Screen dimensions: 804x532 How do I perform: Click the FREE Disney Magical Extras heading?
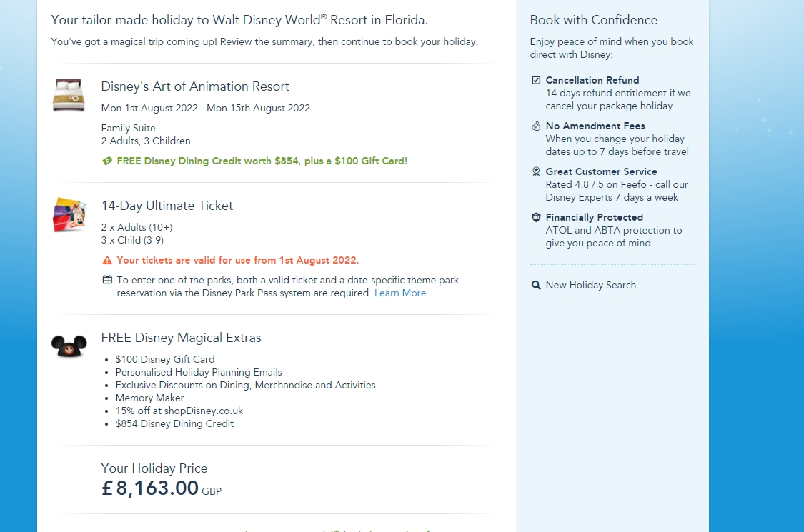[181, 338]
